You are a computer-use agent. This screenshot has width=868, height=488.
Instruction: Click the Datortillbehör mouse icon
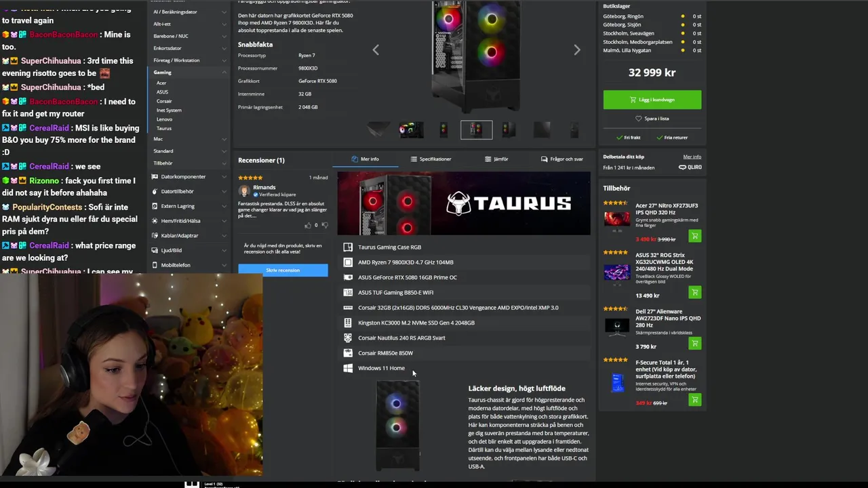click(155, 192)
